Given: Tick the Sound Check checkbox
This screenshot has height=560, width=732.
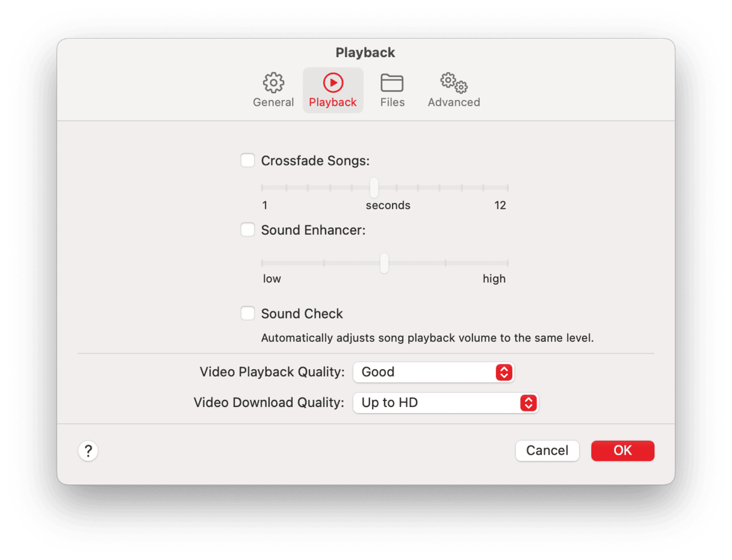Looking at the screenshot, I should 247,314.
